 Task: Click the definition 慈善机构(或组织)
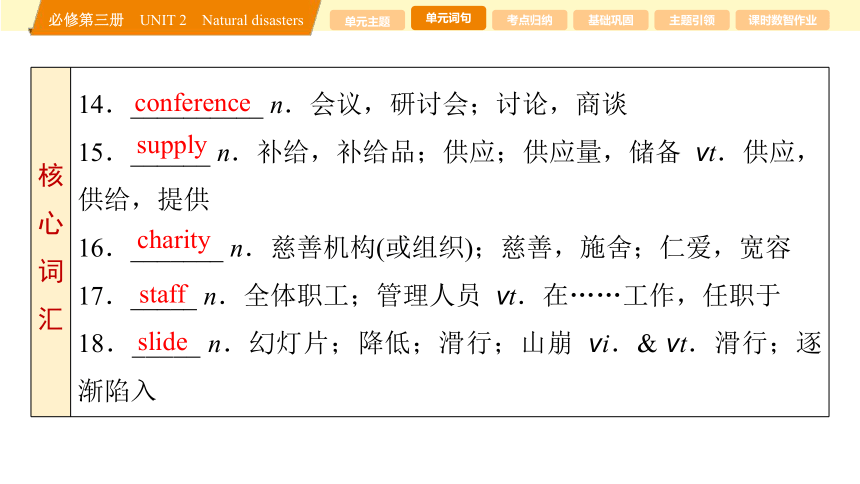372,247
